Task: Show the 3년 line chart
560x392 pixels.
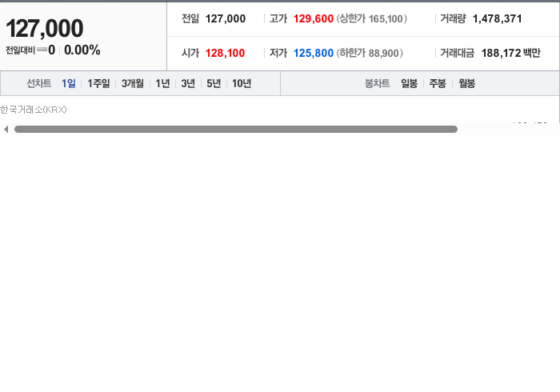Action: coord(188,83)
